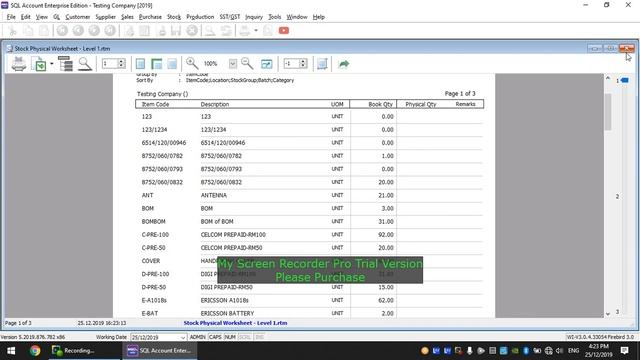Click the ERICSSON BATTERY description
This screenshot has height=360, width=640.
[227, 313]
